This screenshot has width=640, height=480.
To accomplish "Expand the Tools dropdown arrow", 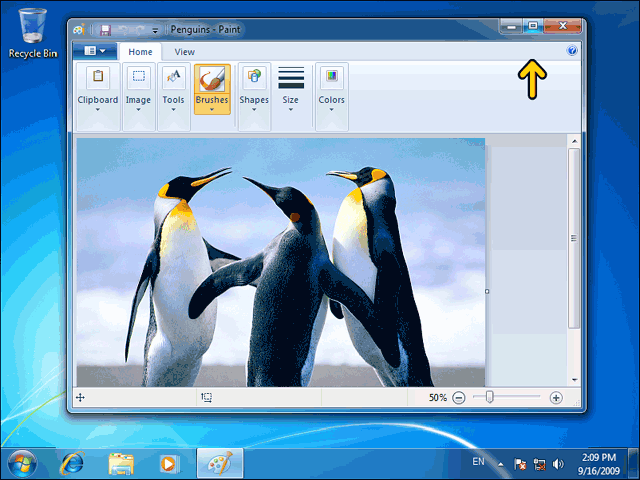I will pos(173,109).
